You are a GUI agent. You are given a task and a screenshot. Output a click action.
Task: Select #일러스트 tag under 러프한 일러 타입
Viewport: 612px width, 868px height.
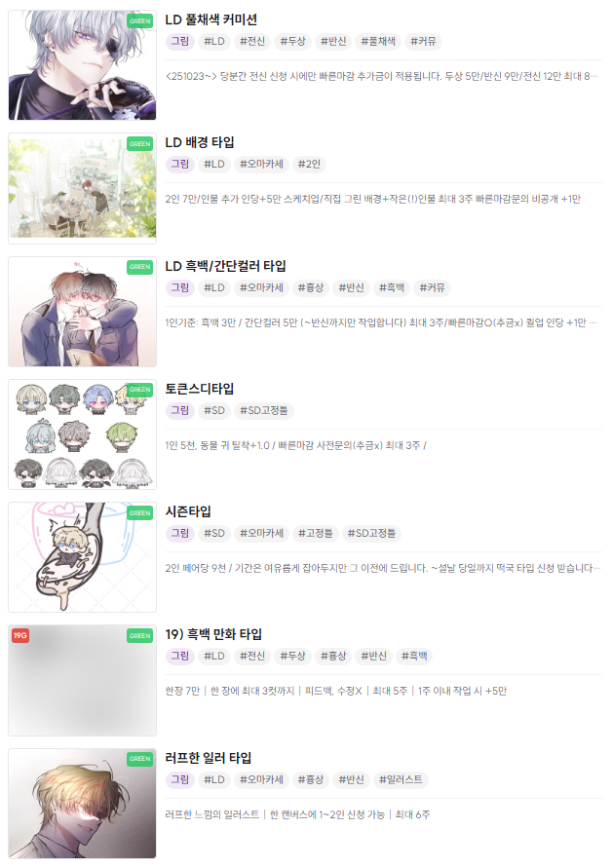(x=401, y=779)
